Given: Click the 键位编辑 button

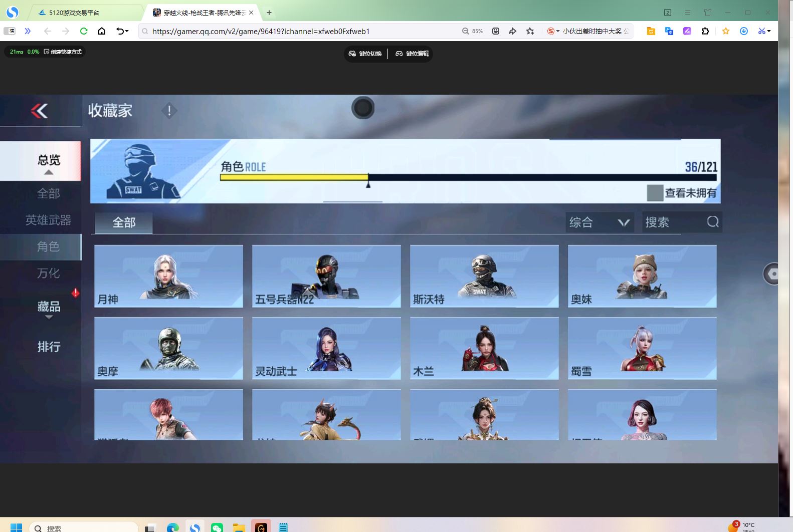Looking at the screenshot, I should point(412,54).
